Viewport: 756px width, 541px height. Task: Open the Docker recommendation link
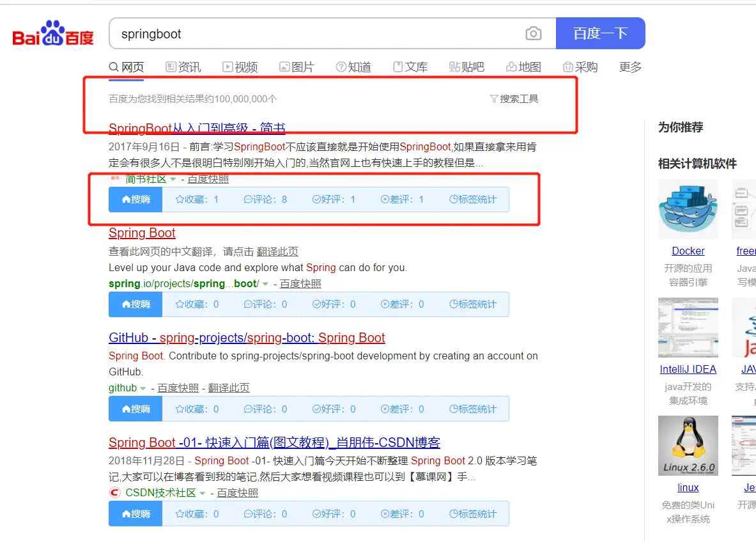point(688,251)
